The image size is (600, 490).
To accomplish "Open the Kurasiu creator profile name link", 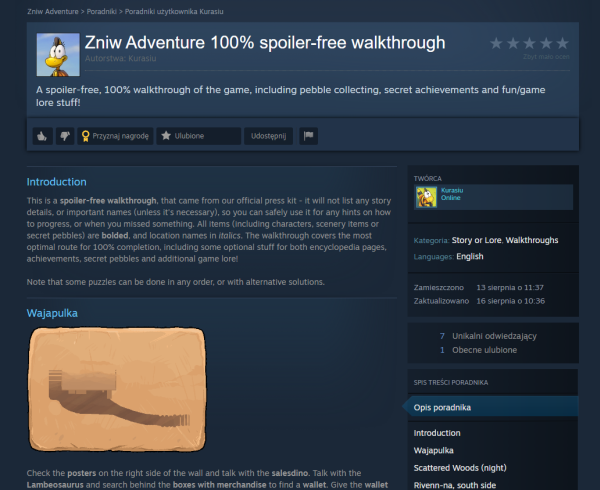I will coord(452,190).
